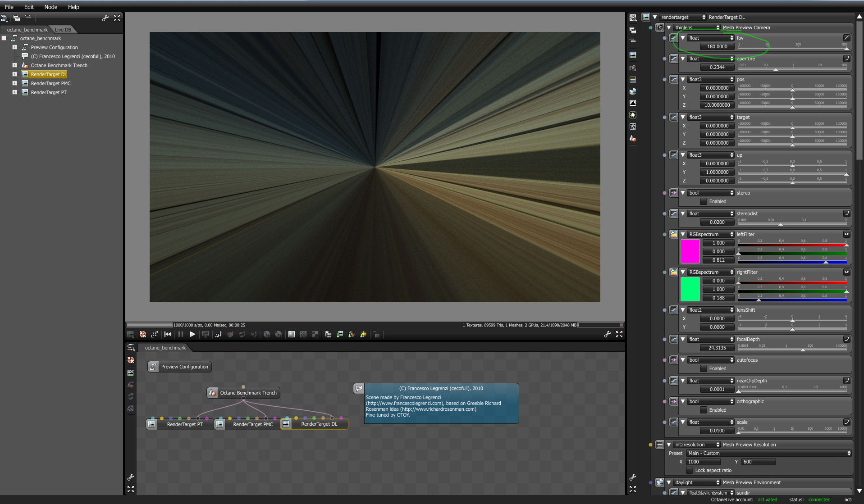Enable the stereo checkbox
Image resolution: width=864 pixels, height=504 pixels.
point(704,201)
